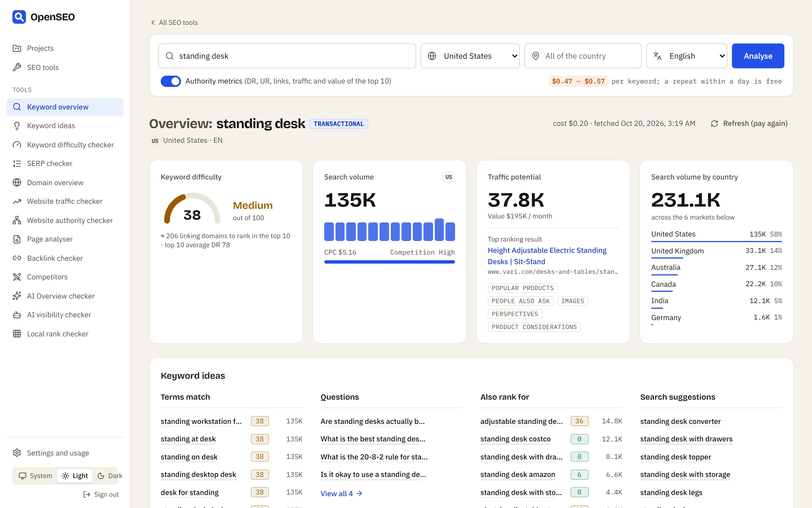Open 'standing desk converter' search suggestion
The height and width of the screenshot is (508, 812).
[x=680, y=421]
